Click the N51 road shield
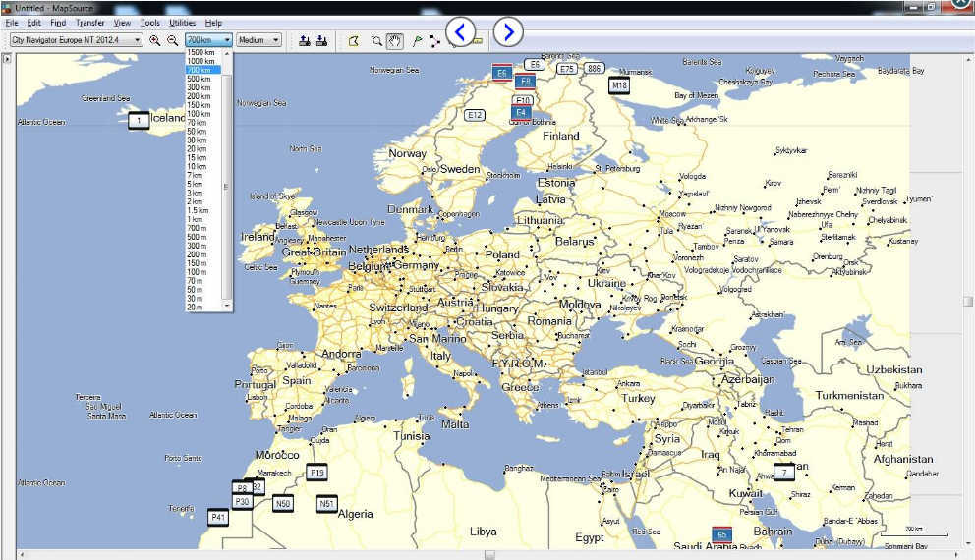This screenshot has height=560, width=975. pos(326,503)
